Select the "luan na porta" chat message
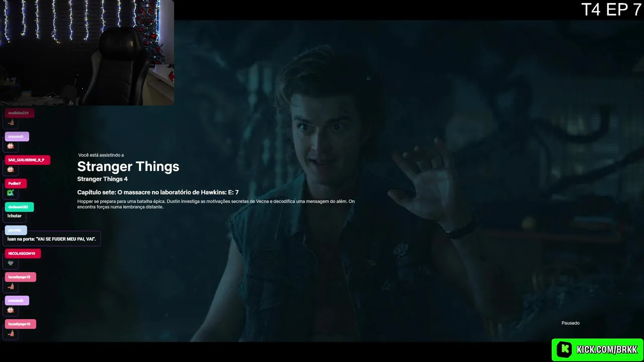This screenshot has height=362, width=644. pos(52,239)
